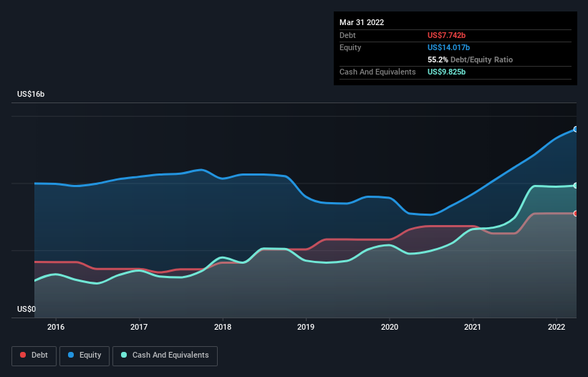This screenshot has width=588, height=377.
Task: Click the Equity label in tooltip
Action: click(x=350, y=47)
